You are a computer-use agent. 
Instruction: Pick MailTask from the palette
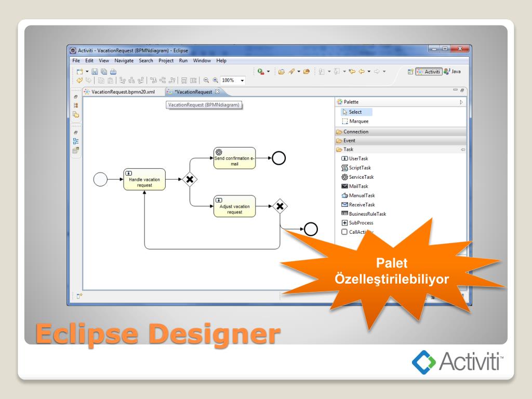click(x=354, y=187)
